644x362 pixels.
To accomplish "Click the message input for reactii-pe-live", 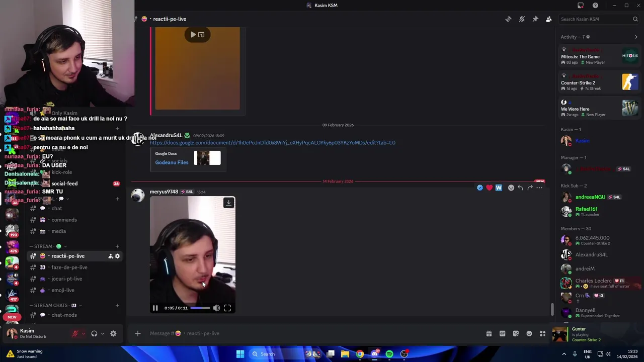I will [x=312, y=333].
